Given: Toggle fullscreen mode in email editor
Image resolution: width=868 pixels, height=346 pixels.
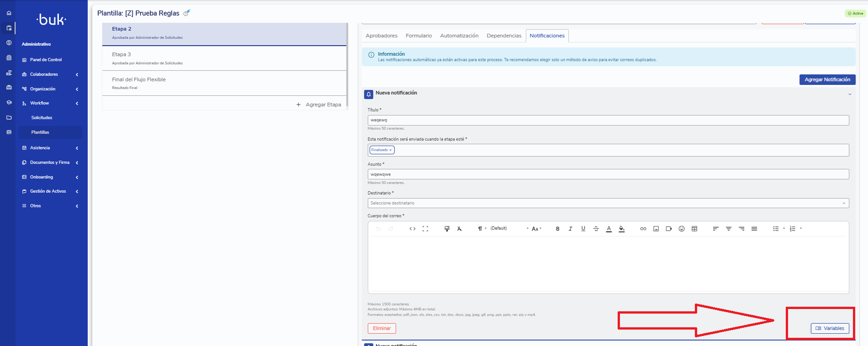Looking at the screenshot, I should click(x=425, y=229).
